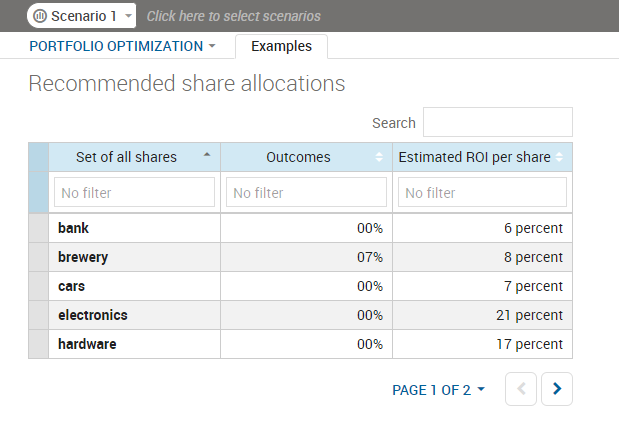Image resolution: width=619 pixels, height=432 pixels.
Task: Click the Set of all shares filter box
Action: [134, 192]
